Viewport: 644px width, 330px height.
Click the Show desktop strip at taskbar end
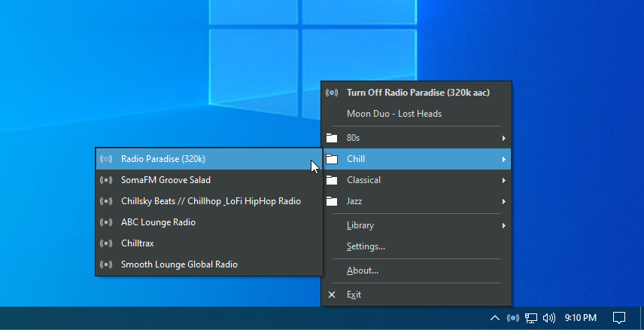point(642,318)
